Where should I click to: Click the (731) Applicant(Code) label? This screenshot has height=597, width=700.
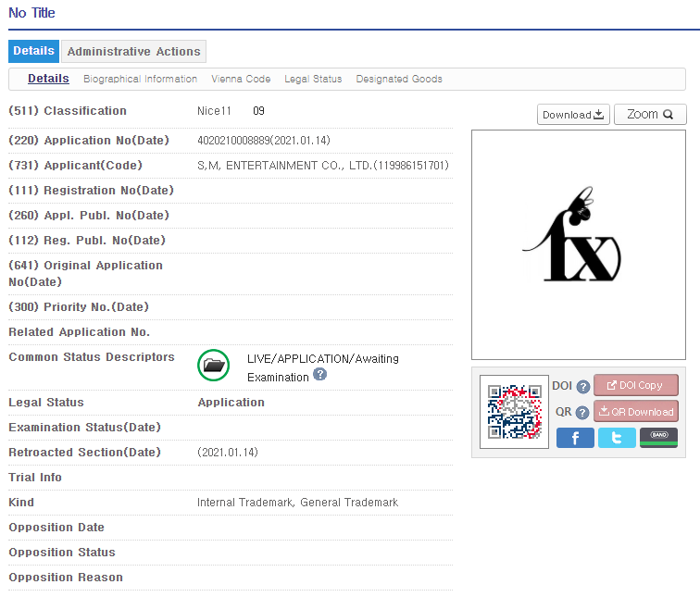(75, 166)
